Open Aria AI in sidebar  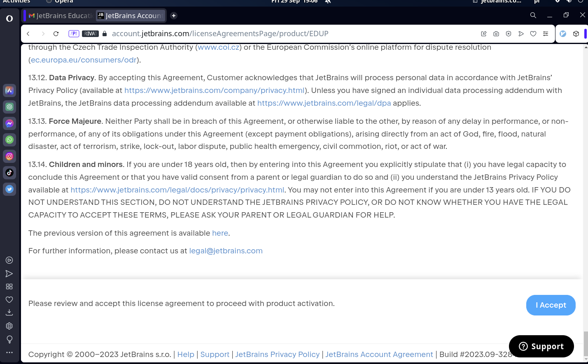[x=9, y=90]
